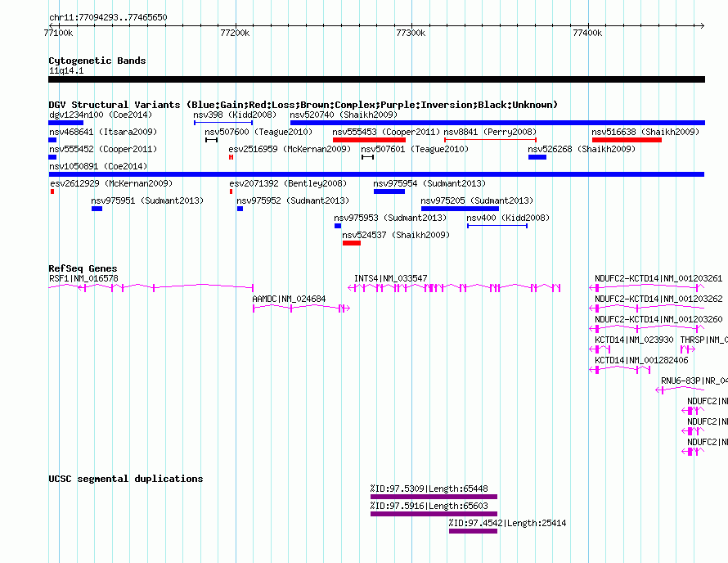Image resolution: width=728 pixels, height=563 pixels.
Task: Open transcript NDUFC2-KCTD14|NM_001203261 label
Action: click(x=658, y=278)
